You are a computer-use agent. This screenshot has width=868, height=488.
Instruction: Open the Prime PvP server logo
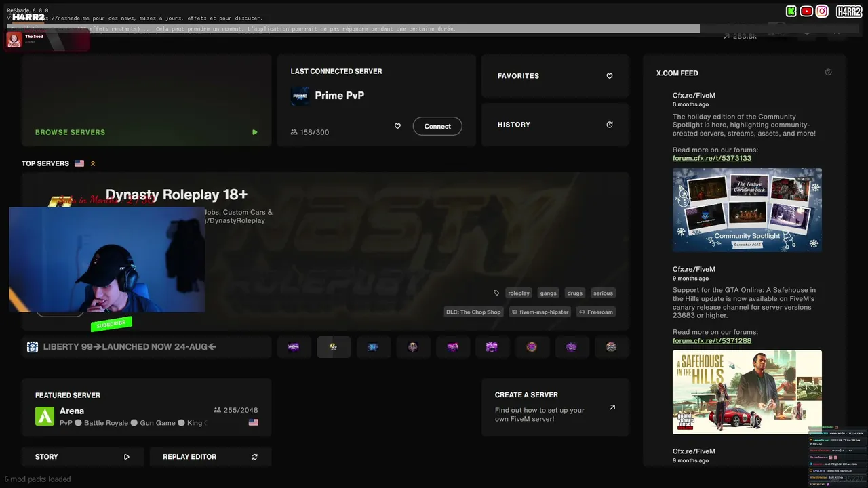coord(300,96)
